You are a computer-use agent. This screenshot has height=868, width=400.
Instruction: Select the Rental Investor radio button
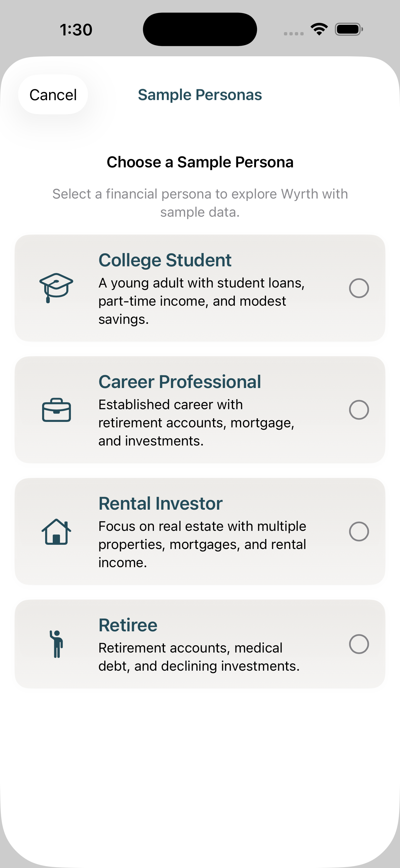coord(359,531)
